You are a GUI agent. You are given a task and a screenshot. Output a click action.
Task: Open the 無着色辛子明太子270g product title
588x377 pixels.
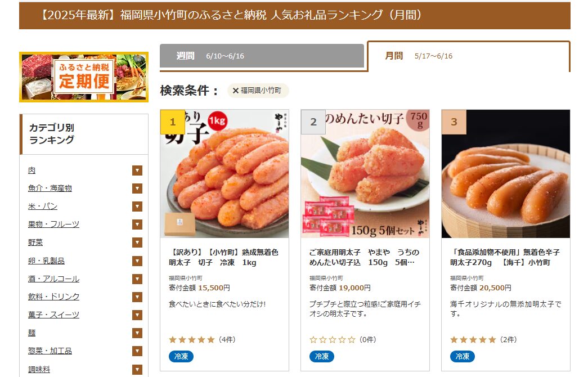tap(505, 257)
